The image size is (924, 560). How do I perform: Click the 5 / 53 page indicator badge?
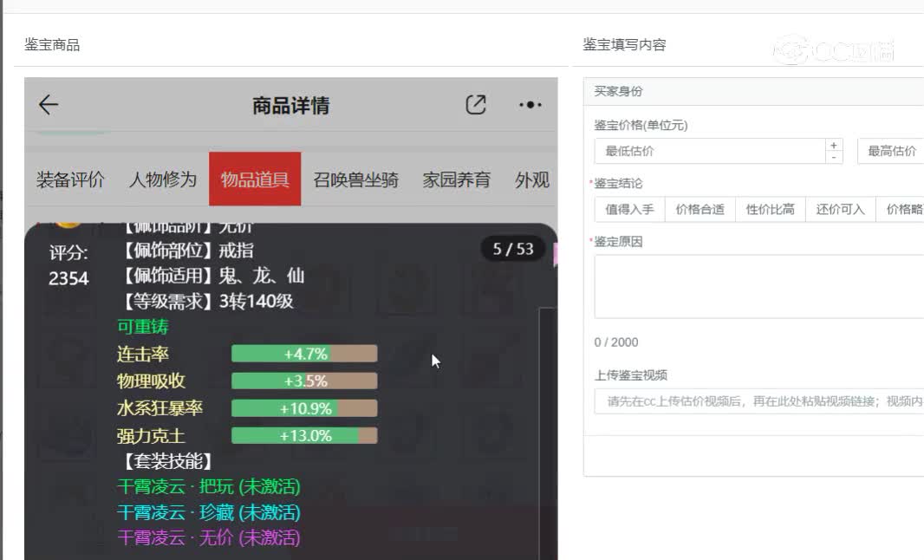[x=512, y=249]
